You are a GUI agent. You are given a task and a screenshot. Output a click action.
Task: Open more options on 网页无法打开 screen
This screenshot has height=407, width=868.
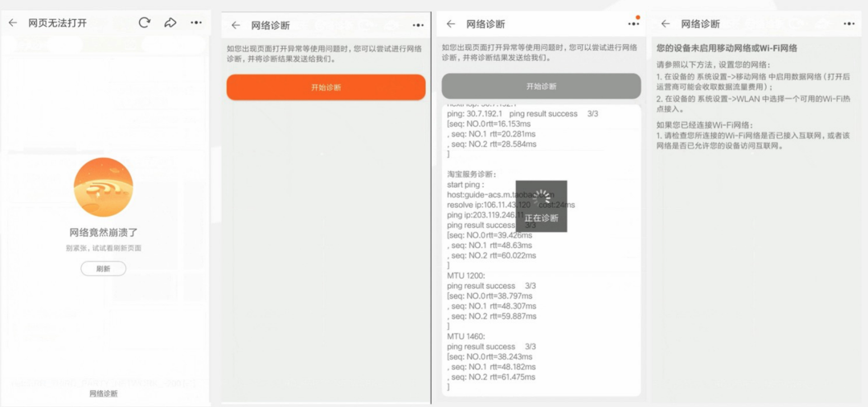[x=197, y=22]
